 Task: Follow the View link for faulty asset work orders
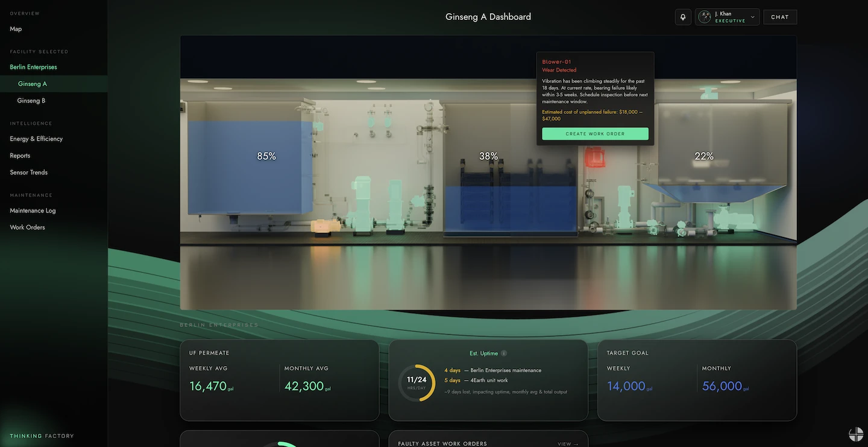[x=568, y=444]
